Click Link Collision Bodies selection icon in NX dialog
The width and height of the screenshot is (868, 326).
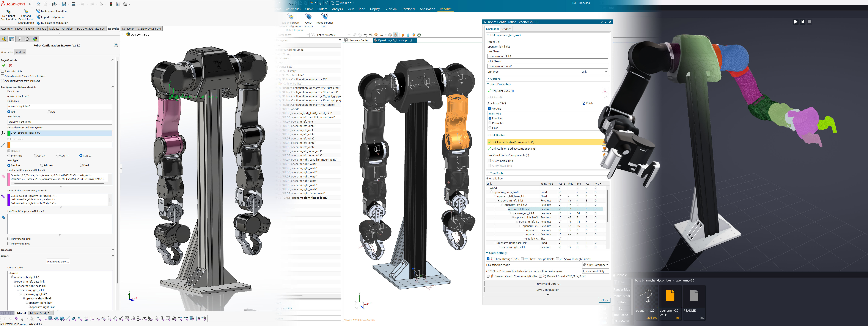605,149
